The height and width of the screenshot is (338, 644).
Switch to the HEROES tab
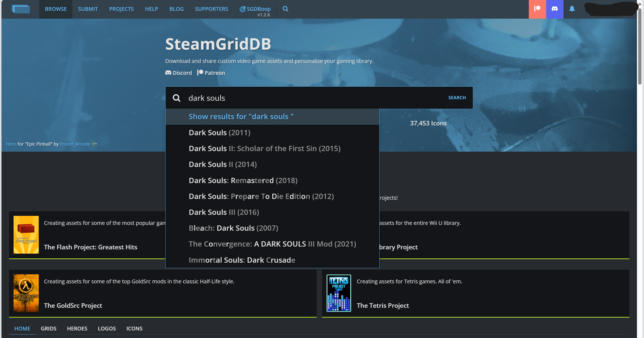click(77, 328)
